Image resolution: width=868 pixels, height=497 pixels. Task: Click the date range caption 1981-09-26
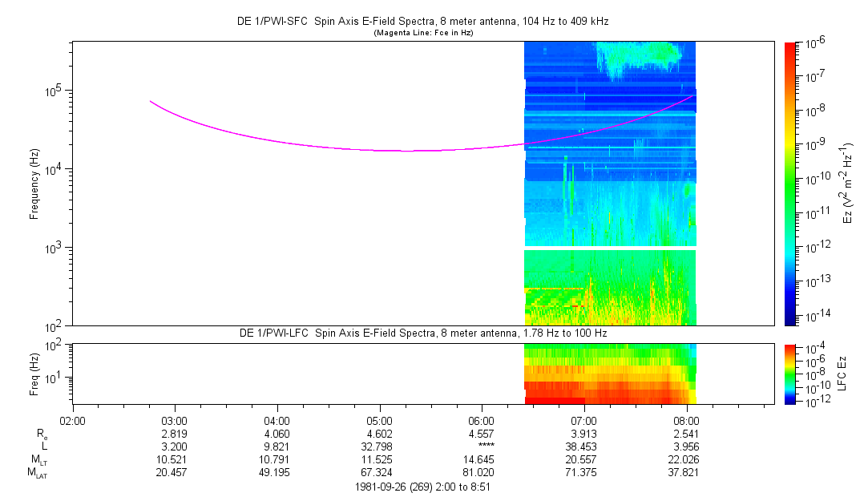pyautogui.click(x=424, y=486)
